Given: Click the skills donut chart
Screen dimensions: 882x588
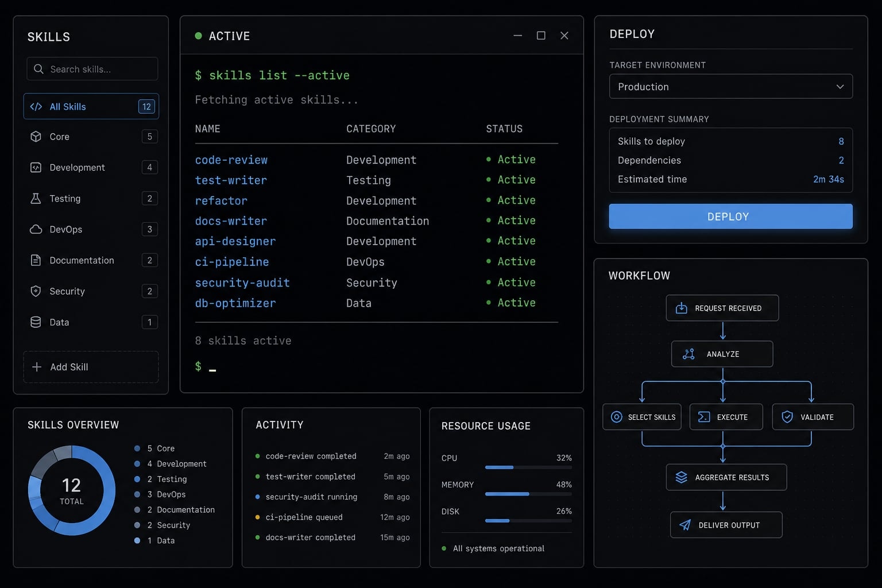Looking at the screenshot, I should pos(72,491).
